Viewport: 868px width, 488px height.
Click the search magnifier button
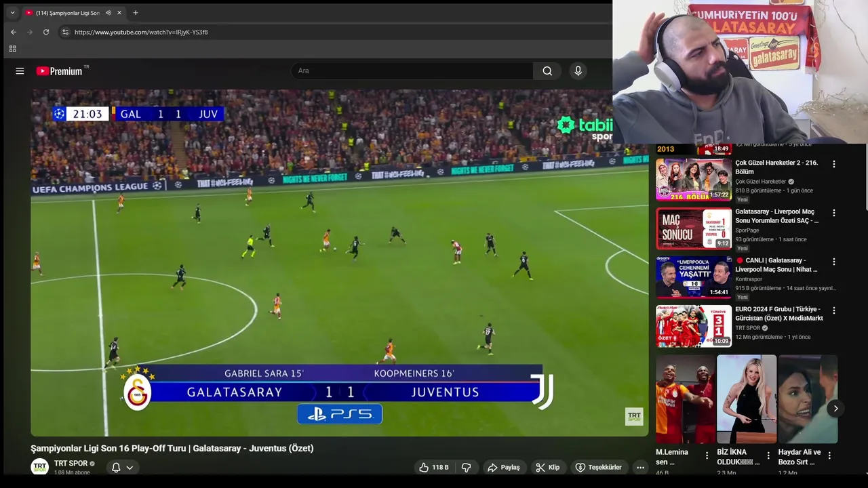click(x=547, y=71)
